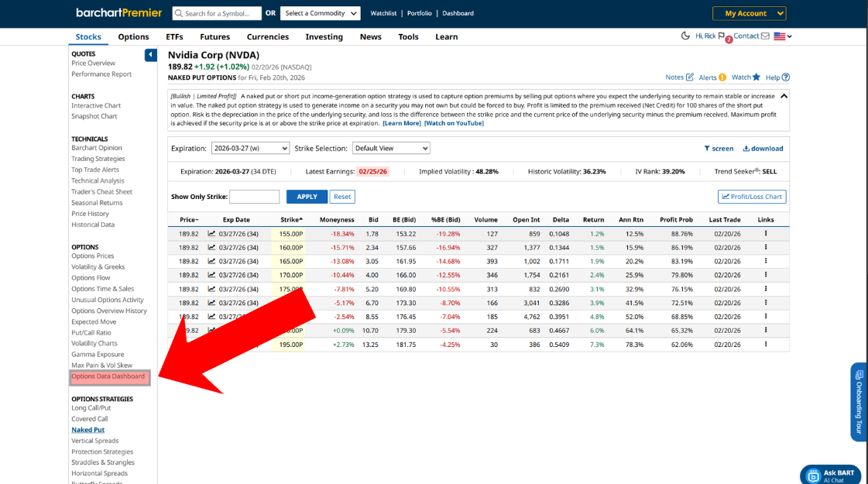The width and height of the screenshot is (868, 484).
Task: Open links menu for 160.00P row
Action: (766, 248)
